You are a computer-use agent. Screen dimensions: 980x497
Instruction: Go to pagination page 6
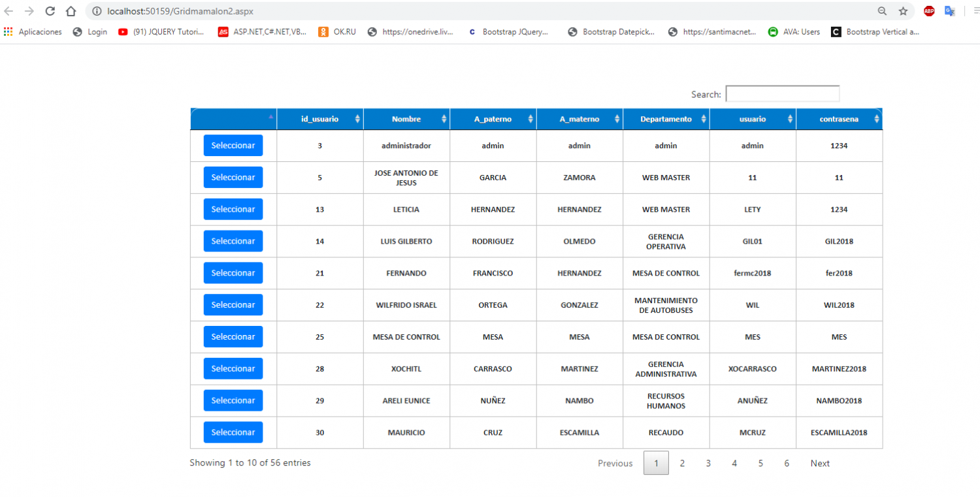point(787,463)
